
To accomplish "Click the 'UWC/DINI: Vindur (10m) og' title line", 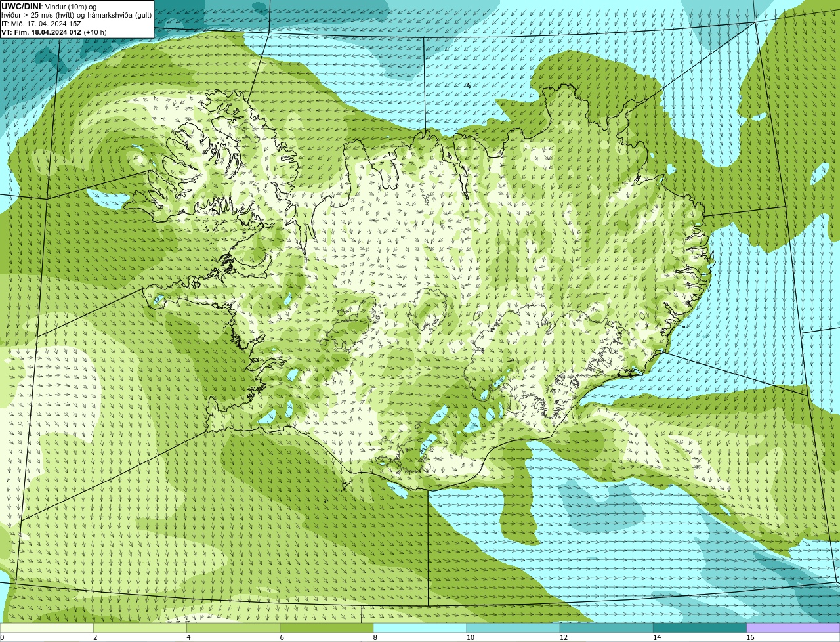I will click(49, 7).
